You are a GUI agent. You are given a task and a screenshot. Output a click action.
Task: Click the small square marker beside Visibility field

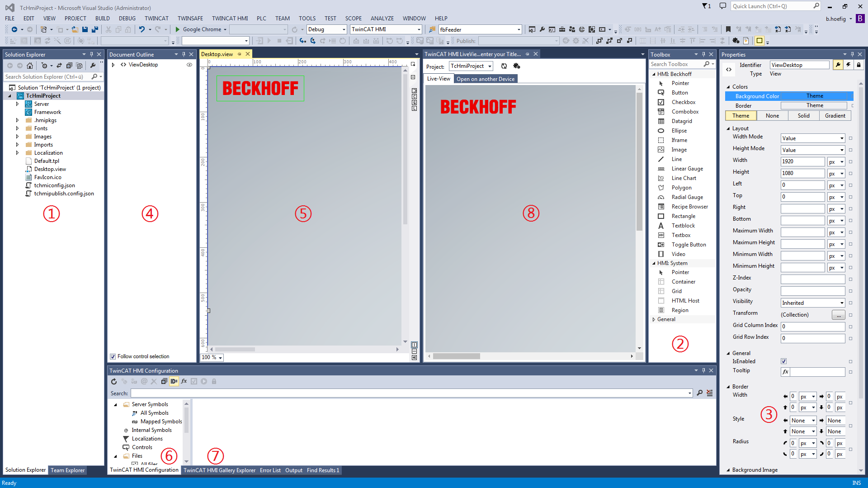(x=850, y=303)
